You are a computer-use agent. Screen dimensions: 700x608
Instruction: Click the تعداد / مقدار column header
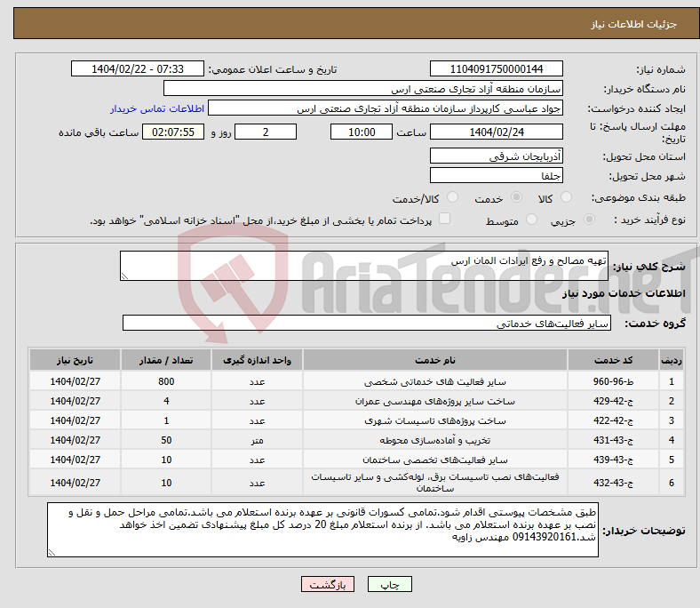coord(166,360)
